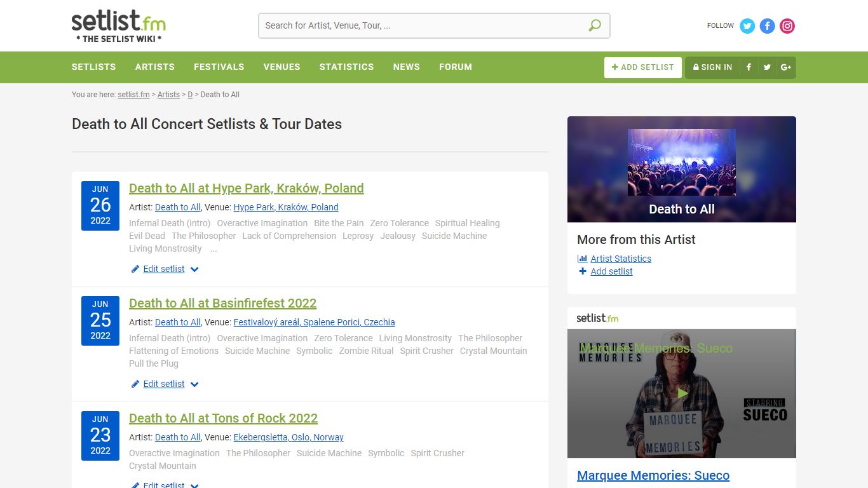Click pencil icon for Basinfirefest setlist

135,384
